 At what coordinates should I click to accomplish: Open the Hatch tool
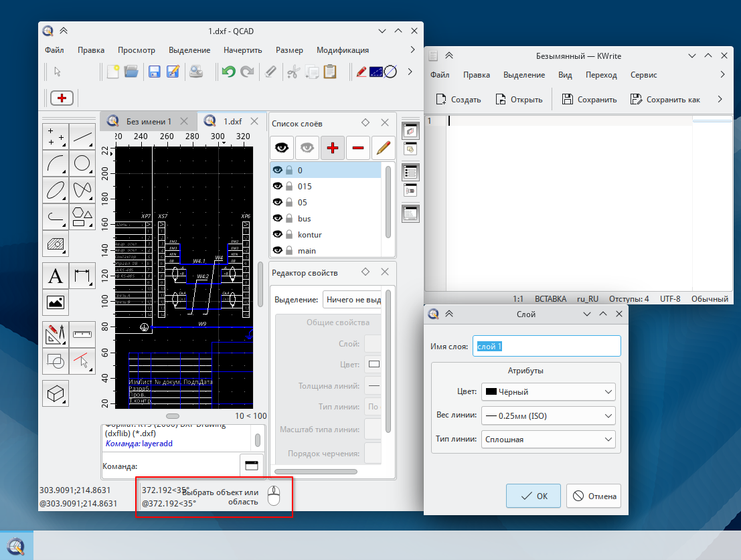[x=56, y=244]
